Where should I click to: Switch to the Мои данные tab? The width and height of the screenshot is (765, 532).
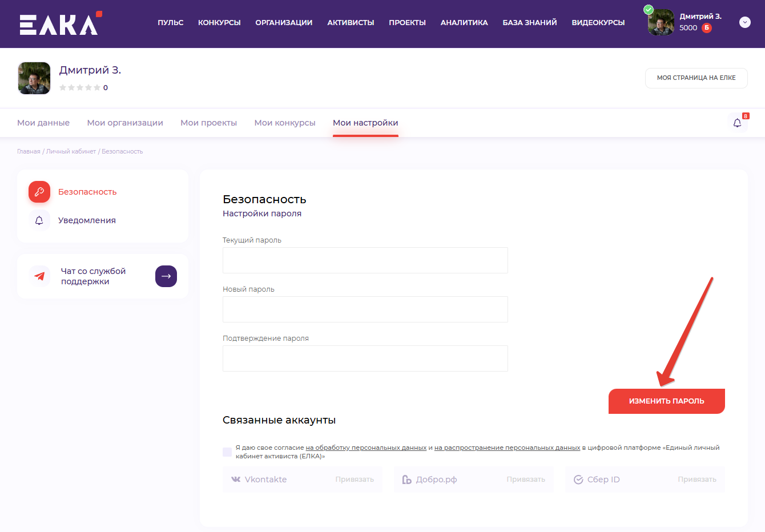tap(43, 123)
